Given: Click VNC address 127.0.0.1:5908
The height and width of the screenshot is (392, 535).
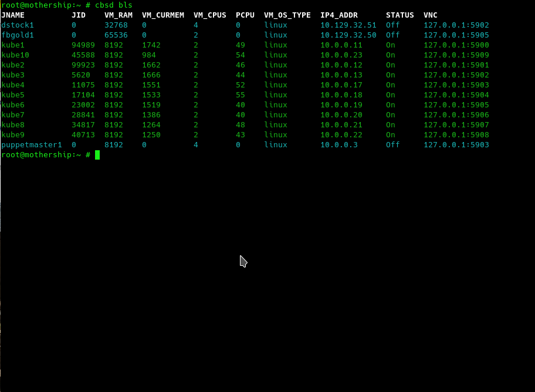Looking at the screenshot, I should click(x=456, y=134).
